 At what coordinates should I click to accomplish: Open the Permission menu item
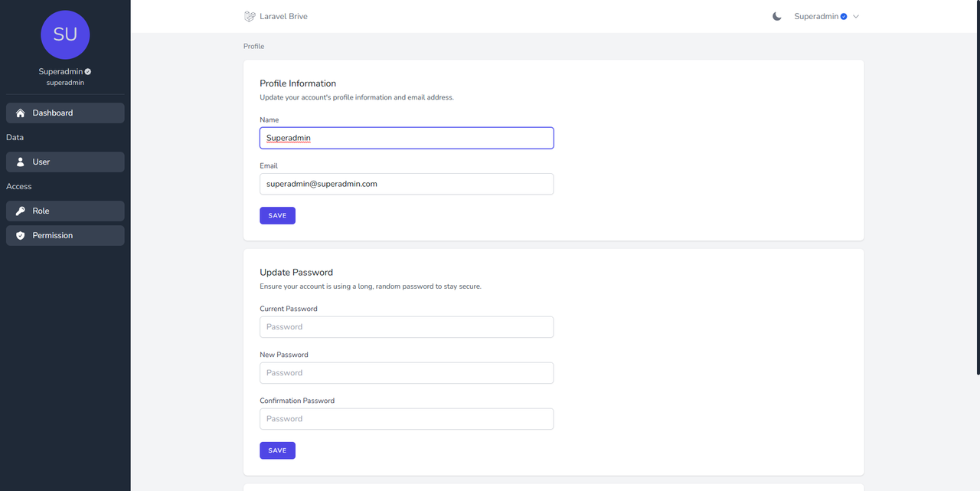65,235
